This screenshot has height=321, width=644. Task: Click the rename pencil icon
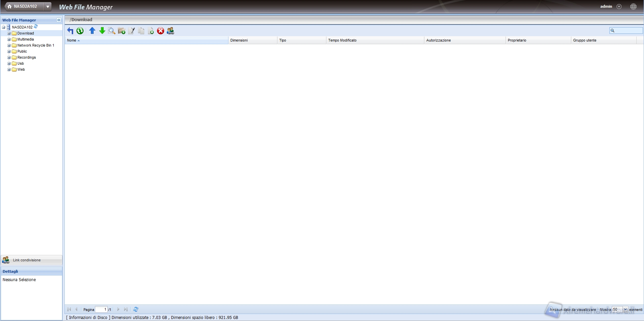[131, 31]
